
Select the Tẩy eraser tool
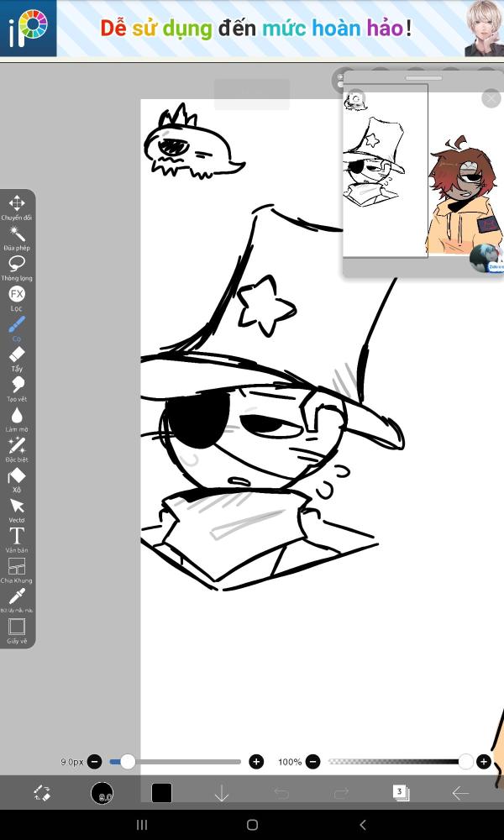17,359
